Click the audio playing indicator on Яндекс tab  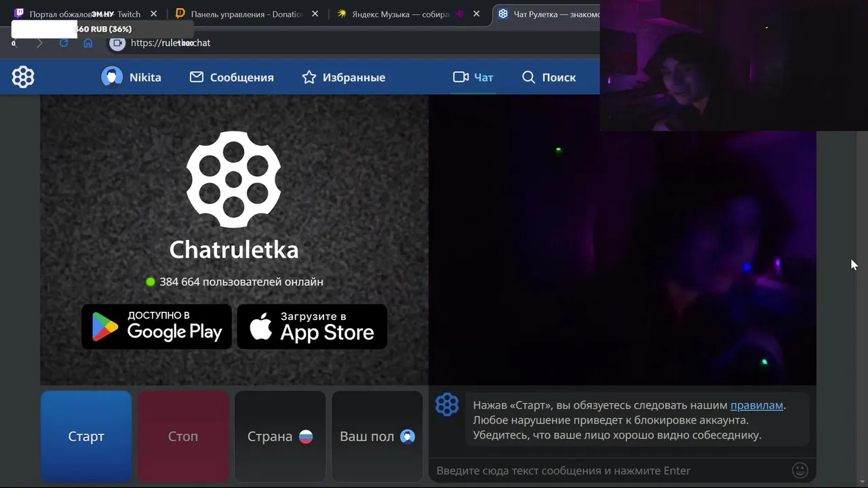click(459, 14)
